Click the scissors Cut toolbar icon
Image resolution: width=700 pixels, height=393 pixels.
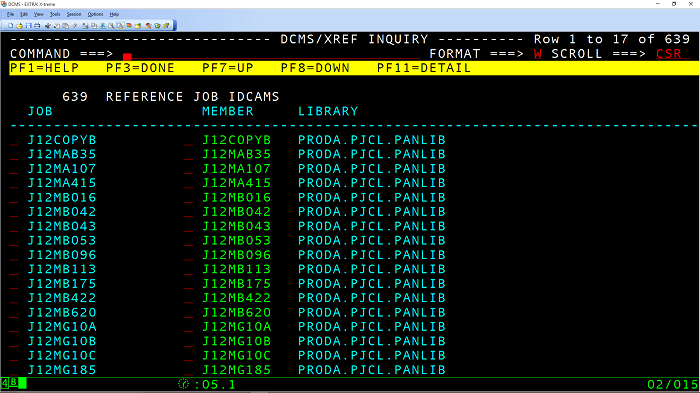(103, 25)
